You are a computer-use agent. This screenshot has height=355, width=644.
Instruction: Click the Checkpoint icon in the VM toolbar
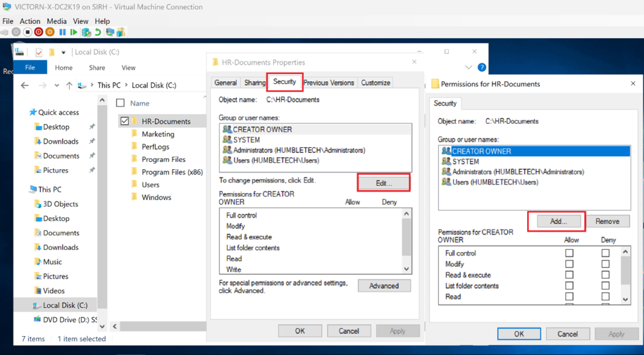point(86,32)
